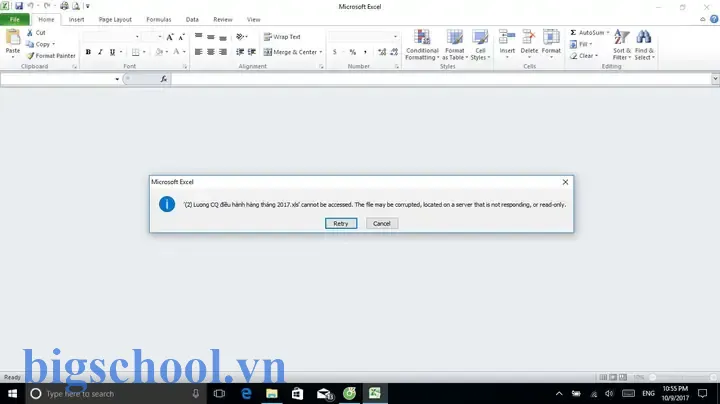
Task: Open the font name dropdown
Action: [x=137, y=37]
